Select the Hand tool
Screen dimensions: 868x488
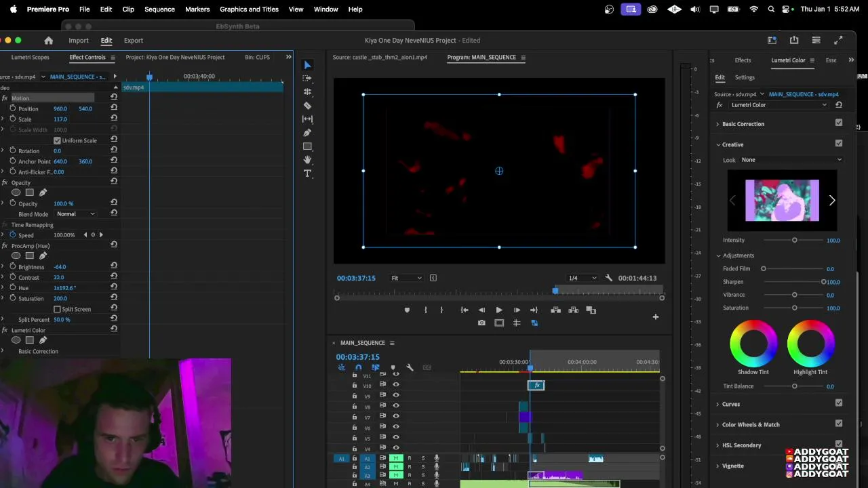pos(307,160)
